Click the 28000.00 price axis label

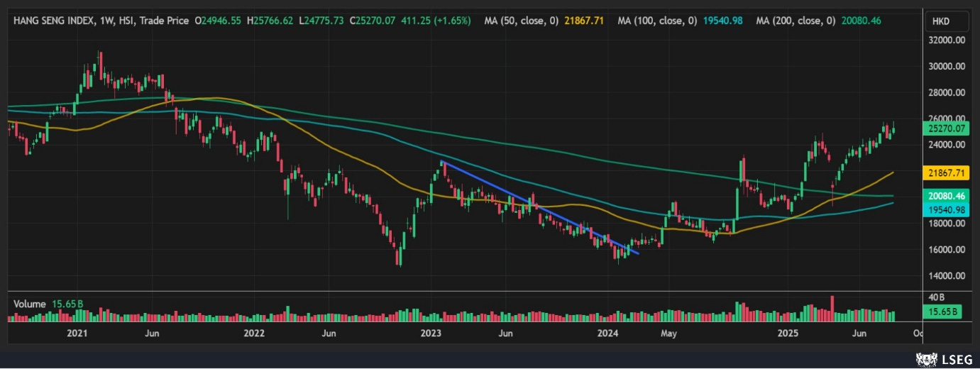click(947, 93)
